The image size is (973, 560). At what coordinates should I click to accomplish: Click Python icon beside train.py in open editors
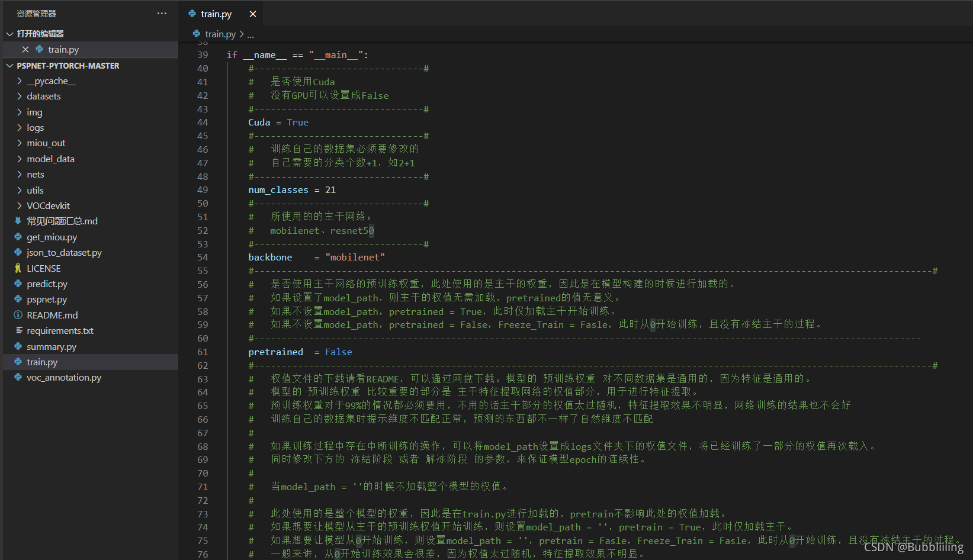(x=40, y=49)
